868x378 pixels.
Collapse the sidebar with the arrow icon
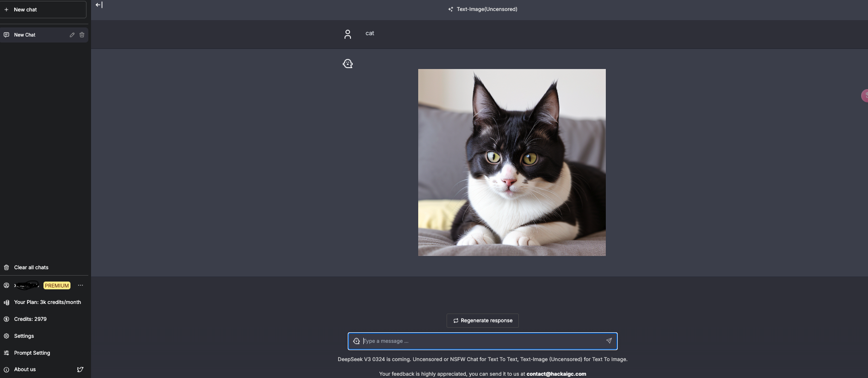99,5
